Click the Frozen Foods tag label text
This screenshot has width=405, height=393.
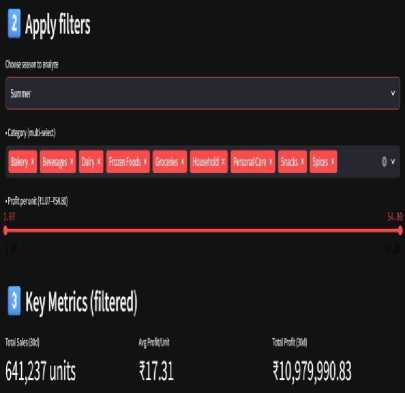click(x=125, y=162)
